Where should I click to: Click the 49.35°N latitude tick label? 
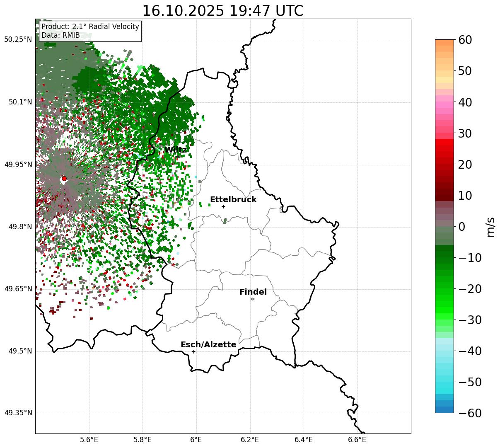click(18, 413)
